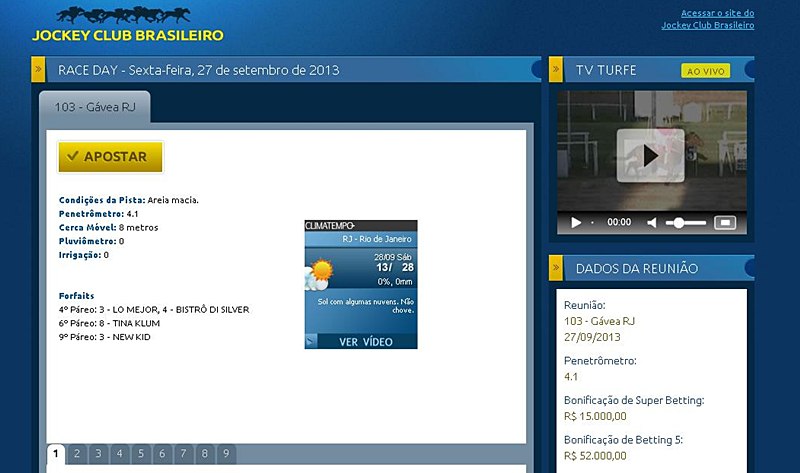The width and height of the screenshot is (800, 473).
Task: Click the 9º Páreo NEW KID line
Action: 105,337
